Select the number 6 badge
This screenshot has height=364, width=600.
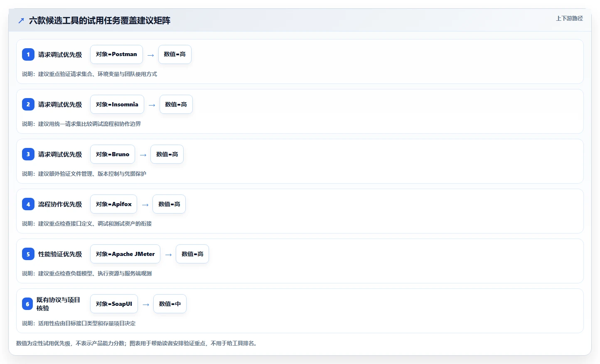27,304
